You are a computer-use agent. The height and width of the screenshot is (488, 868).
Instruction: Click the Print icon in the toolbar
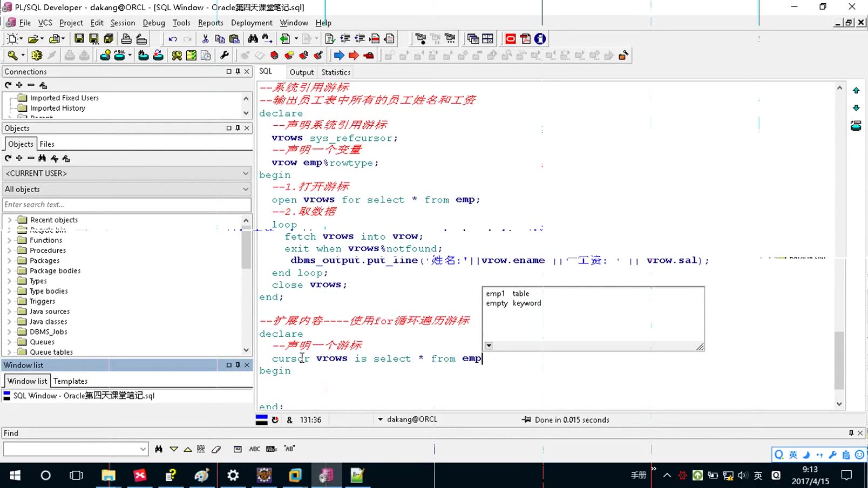(126, 39)
